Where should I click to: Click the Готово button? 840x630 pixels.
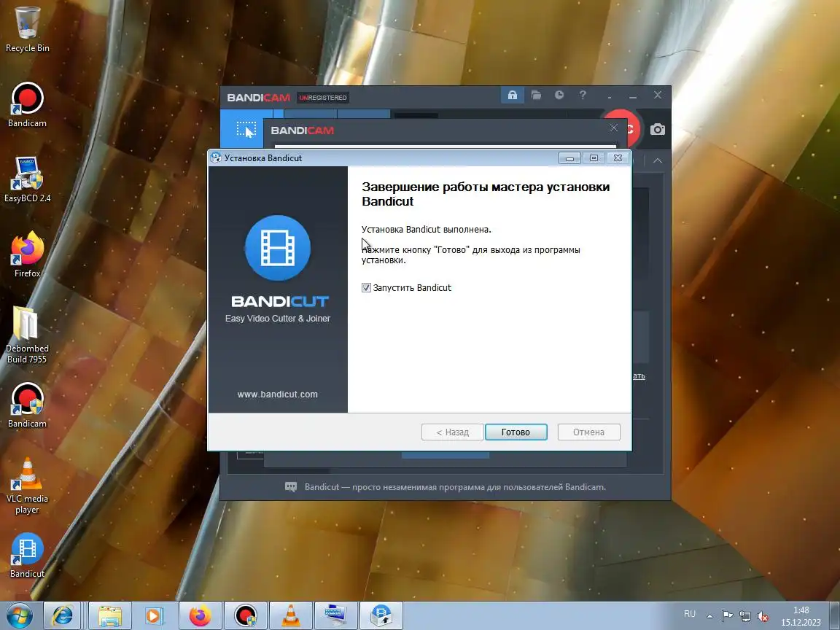[516, 432]
